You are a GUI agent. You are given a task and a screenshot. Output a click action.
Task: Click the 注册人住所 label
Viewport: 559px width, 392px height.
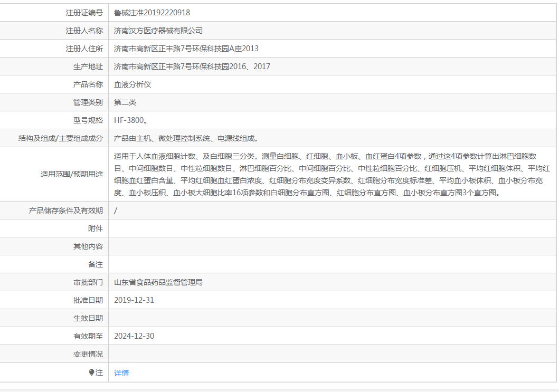(84, 49)
